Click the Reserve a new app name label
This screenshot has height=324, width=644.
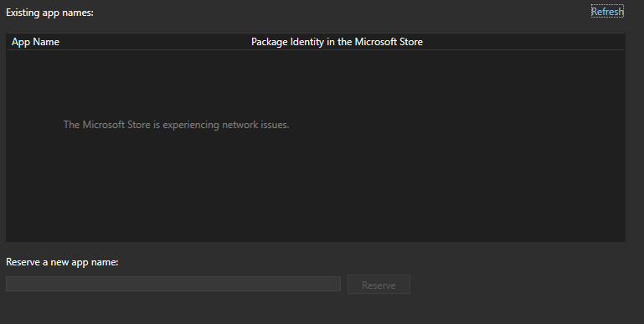click(x=62, y=262)
